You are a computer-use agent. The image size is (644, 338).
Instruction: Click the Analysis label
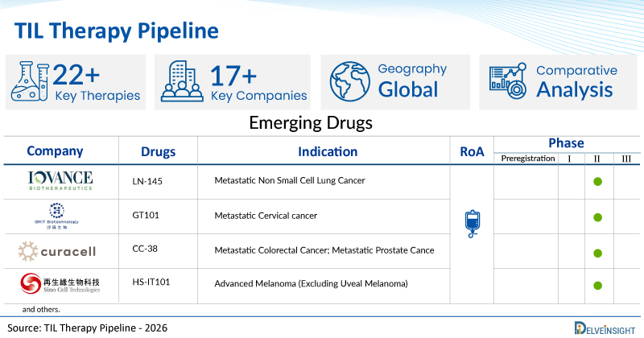(575, 90)
